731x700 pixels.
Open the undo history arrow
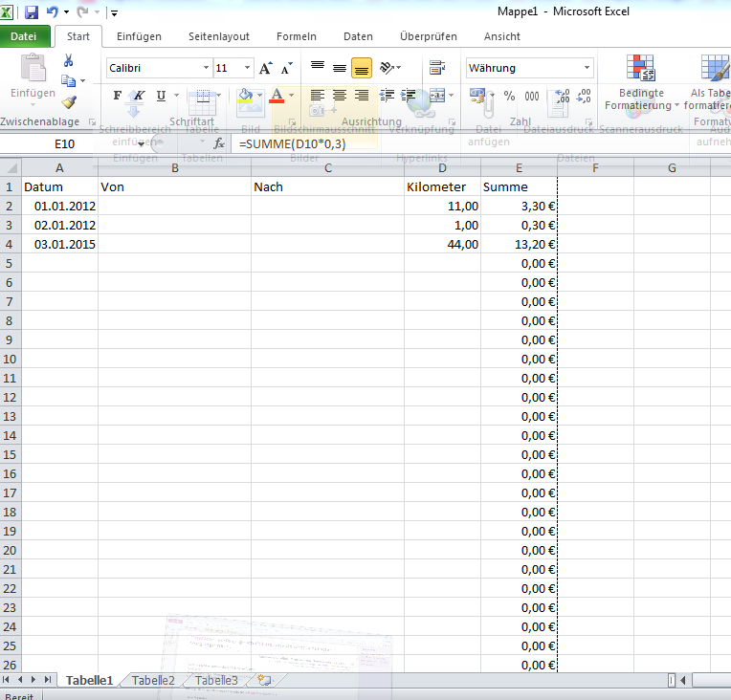pyautogui.click(x=66, y=12)
